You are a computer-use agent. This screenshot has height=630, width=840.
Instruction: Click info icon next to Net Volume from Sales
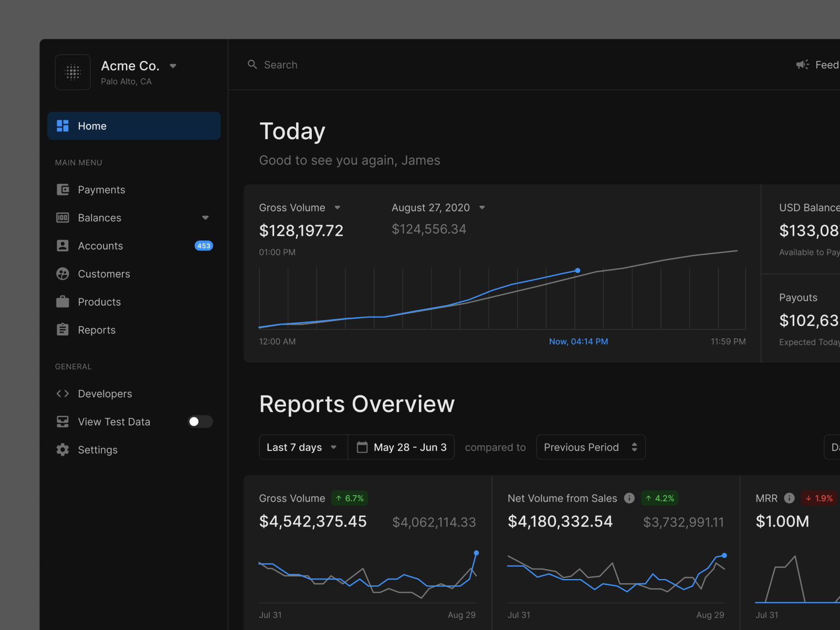coord(629,498)
